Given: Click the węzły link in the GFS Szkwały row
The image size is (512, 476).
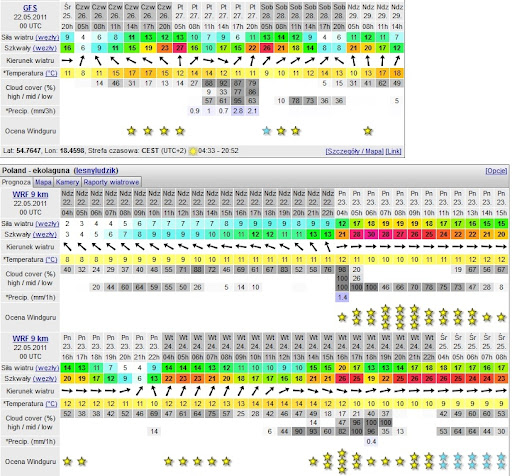Looking at the screenshot, I should tap(45, 48).
